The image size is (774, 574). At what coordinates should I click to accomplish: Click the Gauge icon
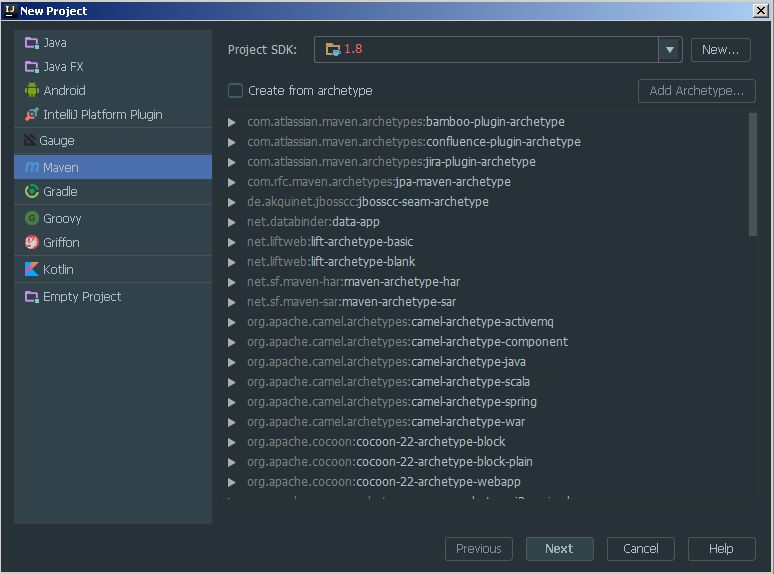point(30,141)
